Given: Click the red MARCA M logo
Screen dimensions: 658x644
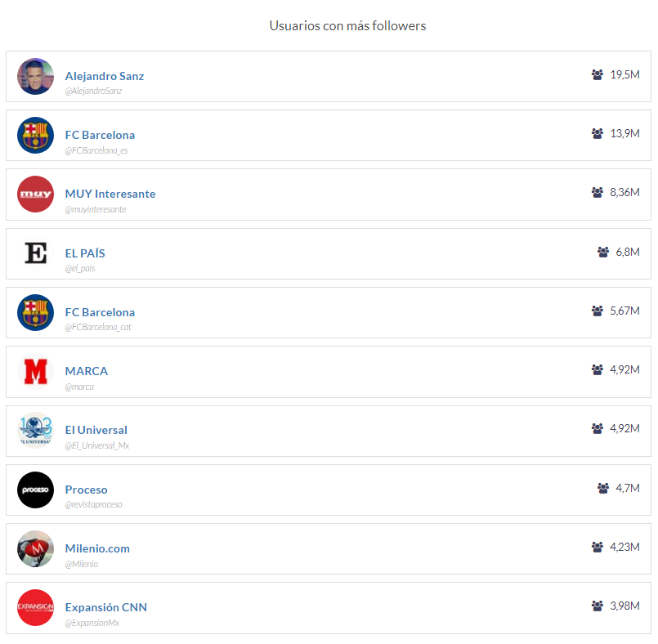Looking at the screenshot, I should tap(35, 371).
